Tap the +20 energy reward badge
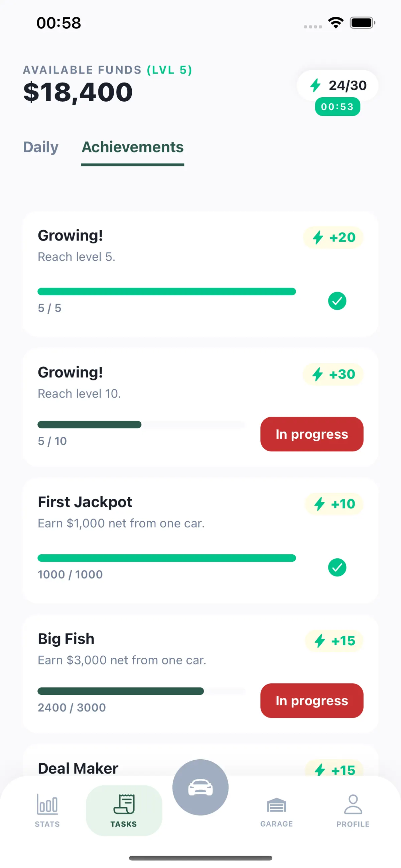Screen dimensions: 401x868 click(333, 237)
